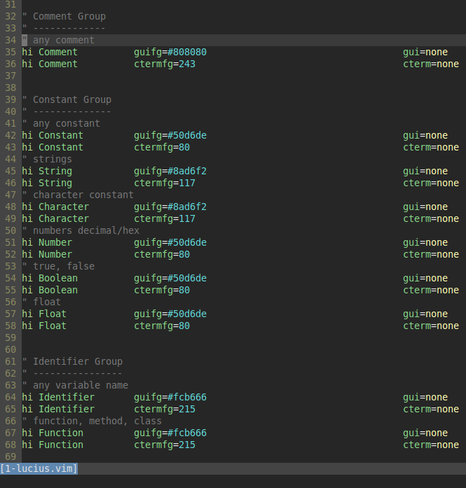The height and width of the screenshot is (488, 466).
Task: Click 'guifg=#50d6de' on line 57
Action: [170, 314]
